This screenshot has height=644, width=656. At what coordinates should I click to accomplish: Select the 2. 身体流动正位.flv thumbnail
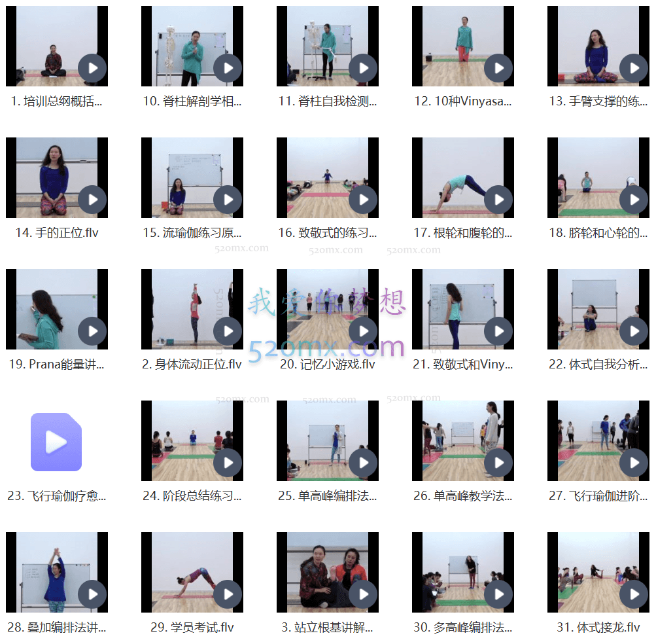click(192, 309)
